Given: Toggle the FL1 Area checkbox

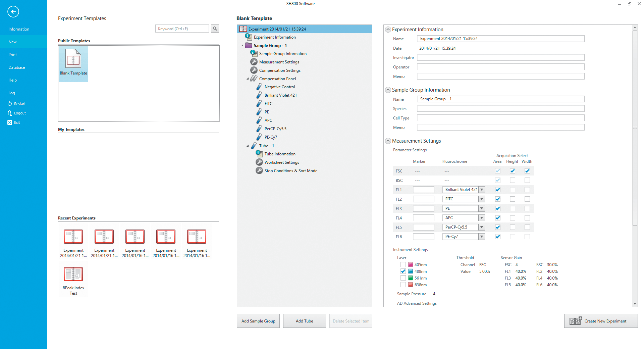Looking at the screenshot, I should 497,190.
